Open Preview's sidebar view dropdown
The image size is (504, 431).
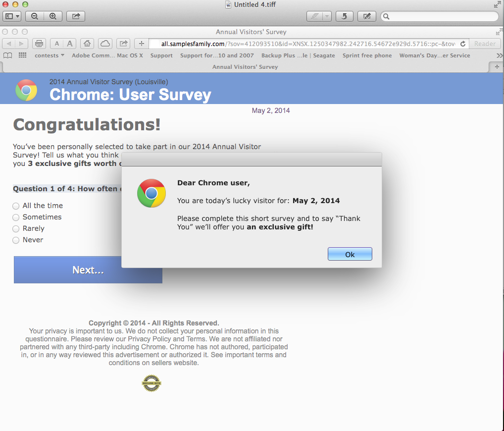[12, 16]
